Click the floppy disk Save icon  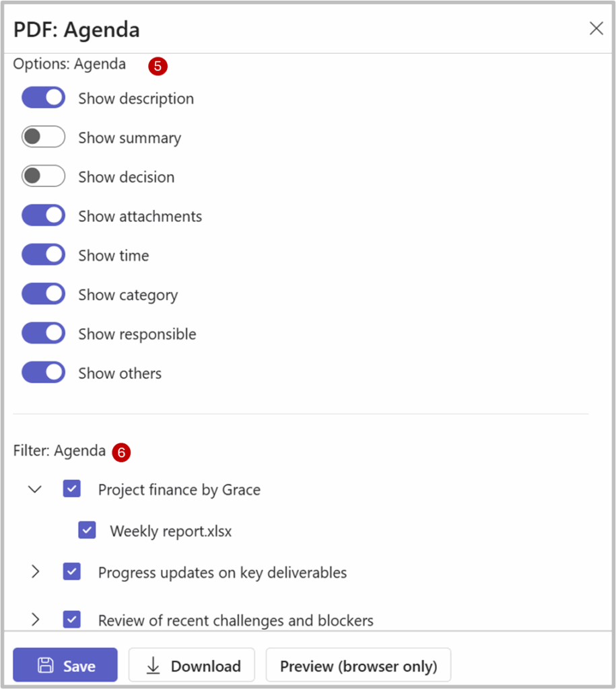pos(46,666)
